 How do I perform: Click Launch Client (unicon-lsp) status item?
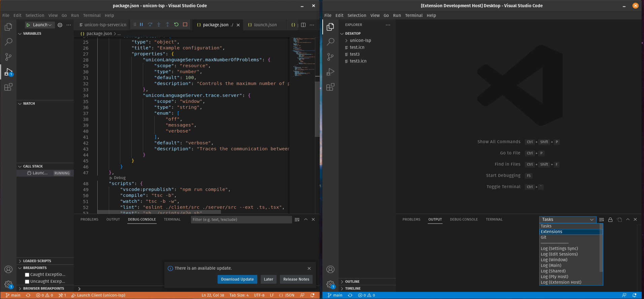[x=98, y=295]
